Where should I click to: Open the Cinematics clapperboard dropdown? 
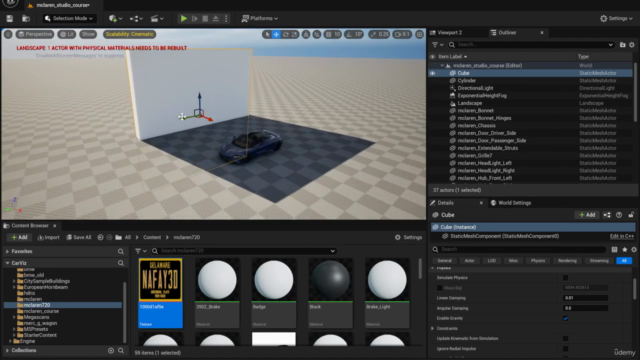coord(157,18)
